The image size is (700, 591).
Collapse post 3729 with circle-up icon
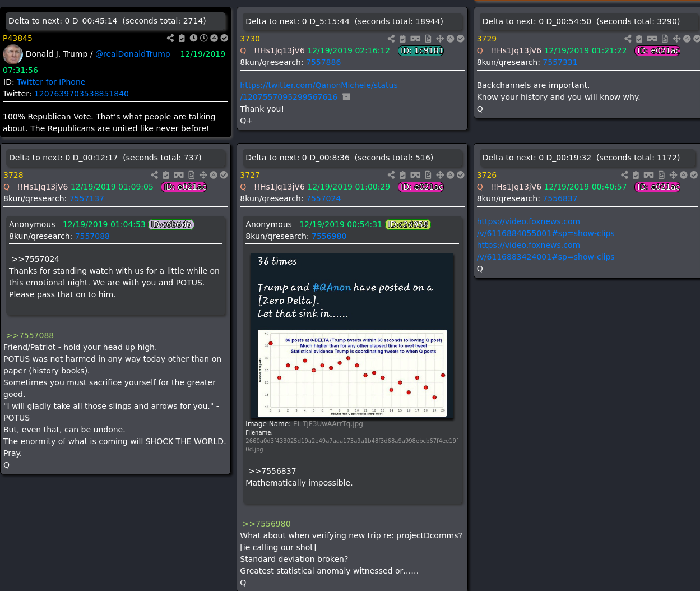tap(687, 39)
